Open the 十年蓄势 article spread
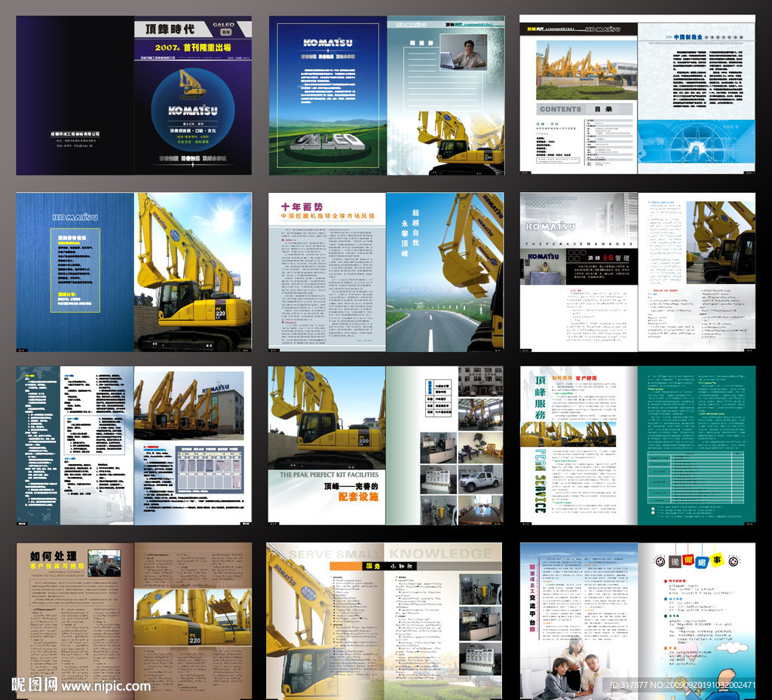The image size is (772, 700). point(386,272)
